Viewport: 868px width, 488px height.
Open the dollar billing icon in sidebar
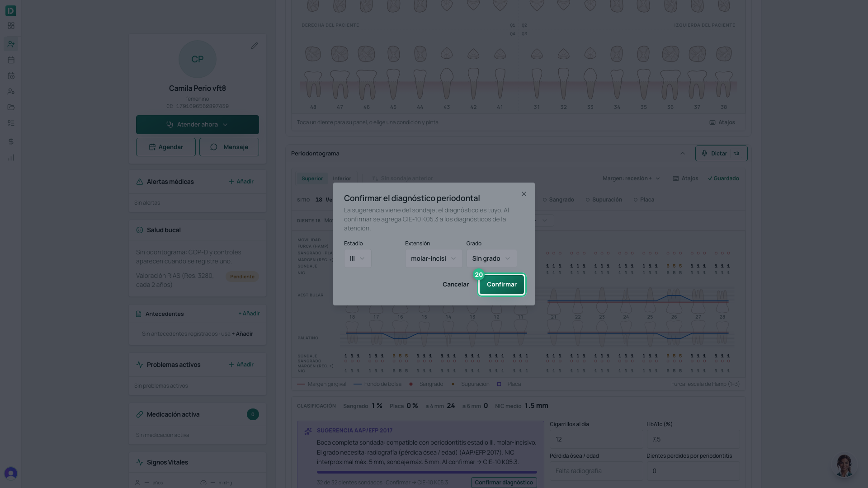click(x=11, y=142)
